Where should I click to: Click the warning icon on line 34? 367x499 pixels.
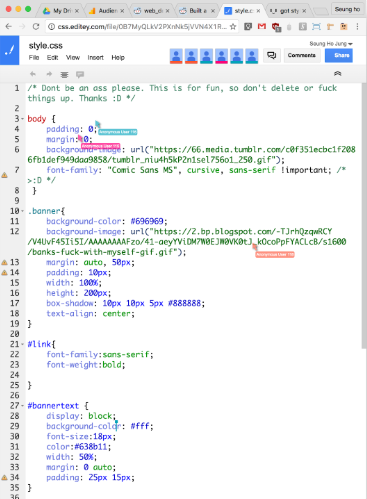pyautogui.click(x=4, y=478)
